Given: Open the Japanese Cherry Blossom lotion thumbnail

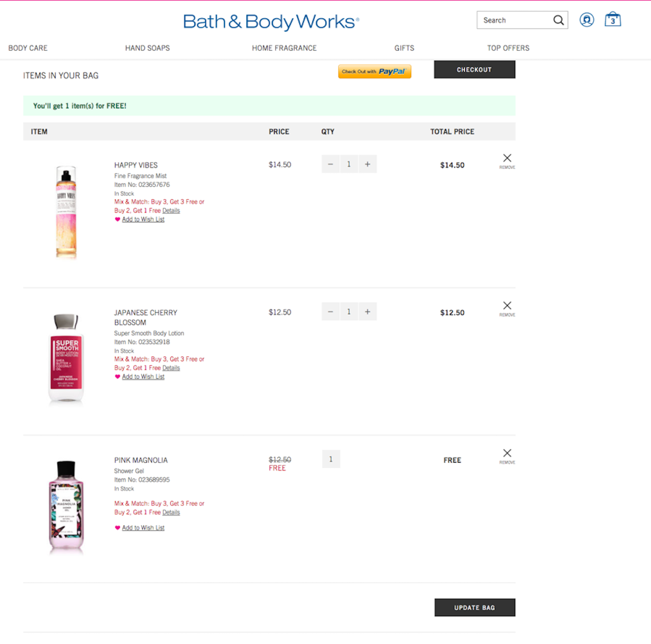Looking at the screenshot, I should 66,358.
